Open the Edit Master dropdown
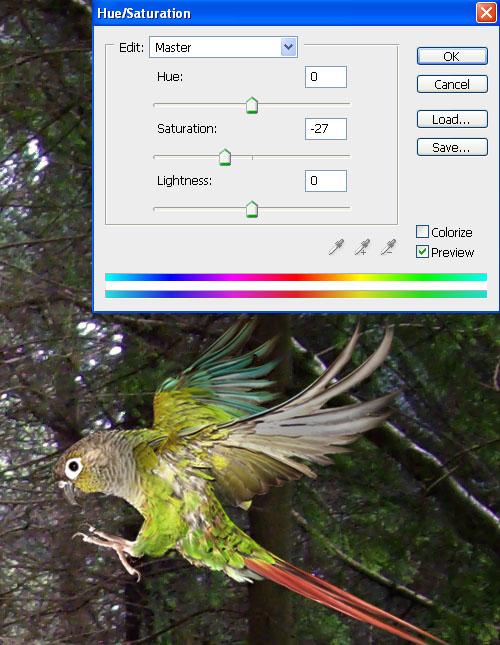The height and width of the screenshot is (645, 500). pyautogui.click(x=223, y=47)
